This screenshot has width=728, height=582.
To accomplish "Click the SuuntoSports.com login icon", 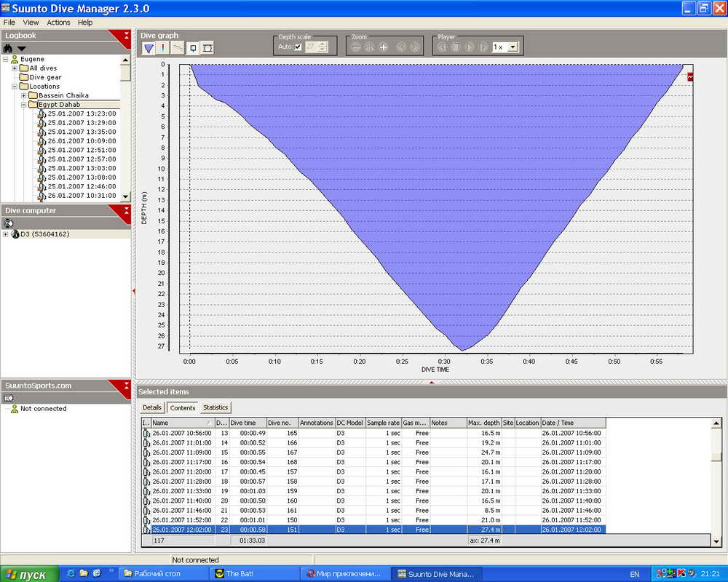I will pos(8,398).
